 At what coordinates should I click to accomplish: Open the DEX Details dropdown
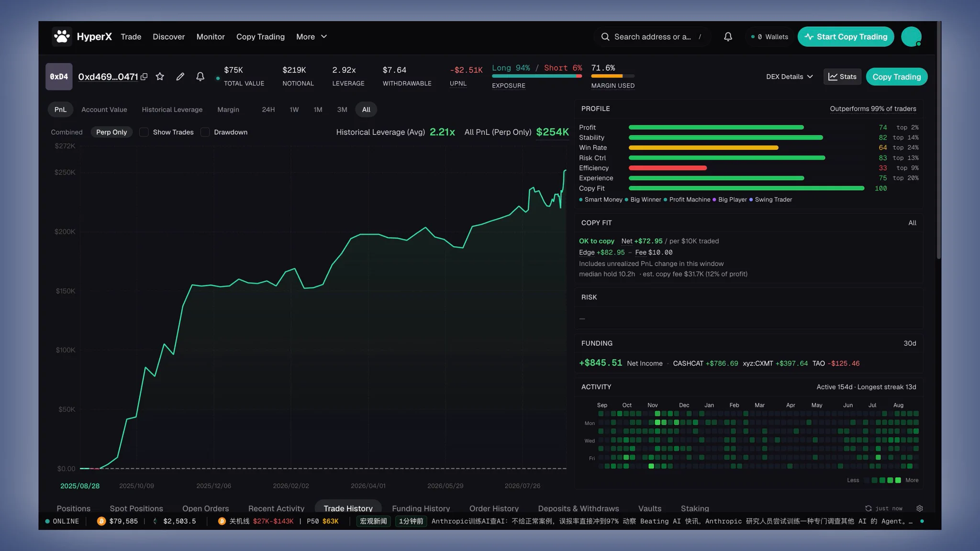coord(789,77)
